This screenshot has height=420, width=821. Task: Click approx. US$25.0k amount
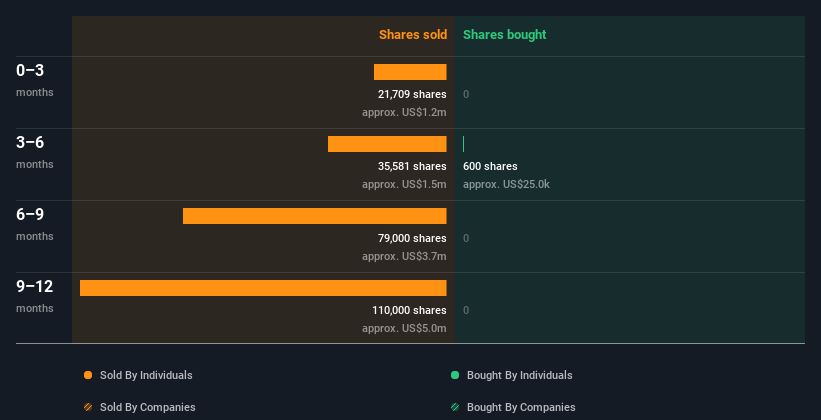pyautogui.click(x=506, y=184)
